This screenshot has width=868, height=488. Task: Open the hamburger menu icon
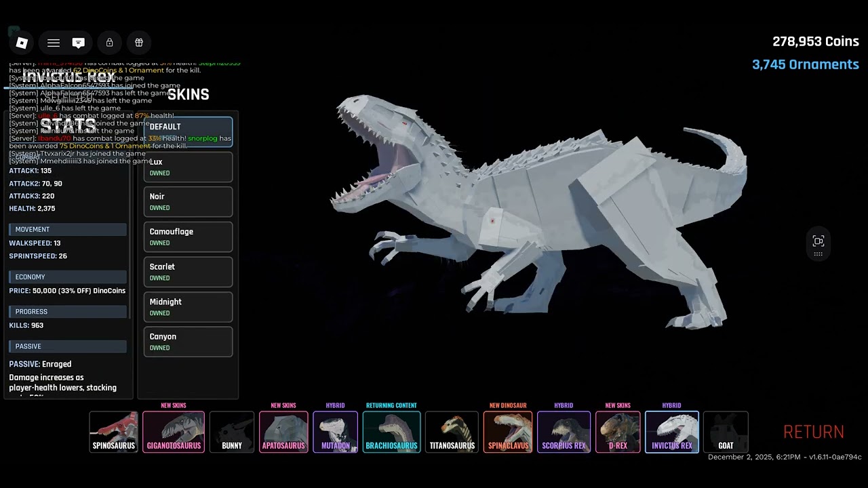54,43
